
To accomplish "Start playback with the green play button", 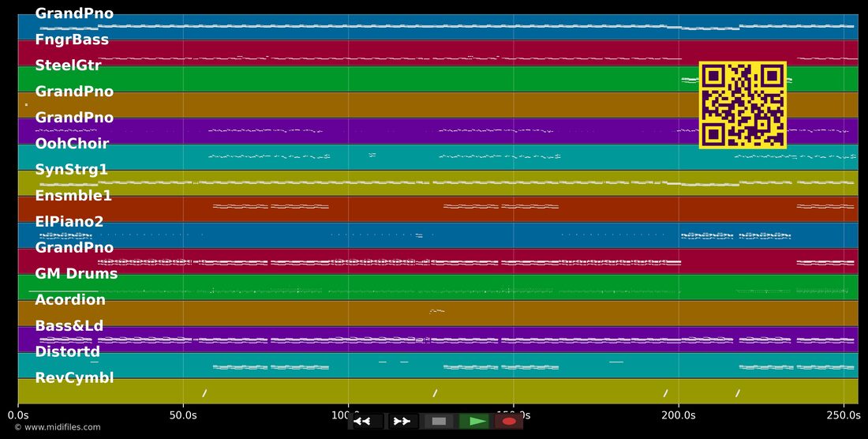I will pyautogui.click(x=474, y=422).
